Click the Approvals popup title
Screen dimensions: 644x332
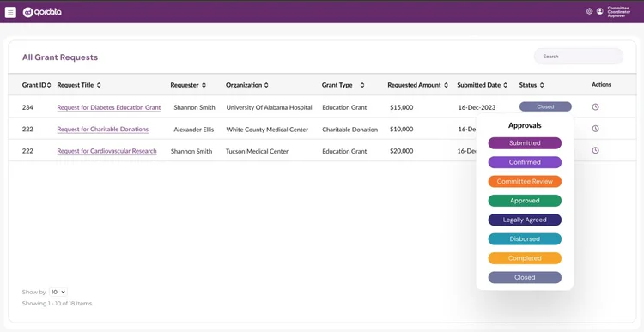[525, 125]
